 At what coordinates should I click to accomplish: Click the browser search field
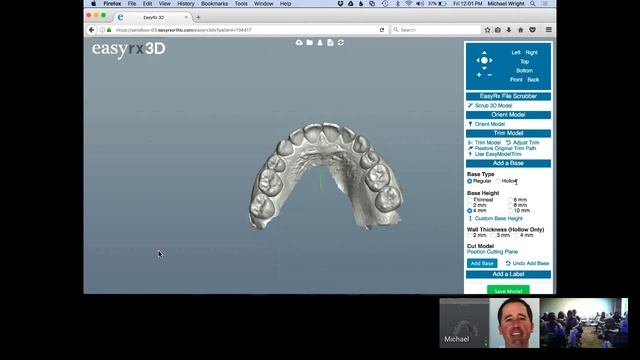point(436,30)
